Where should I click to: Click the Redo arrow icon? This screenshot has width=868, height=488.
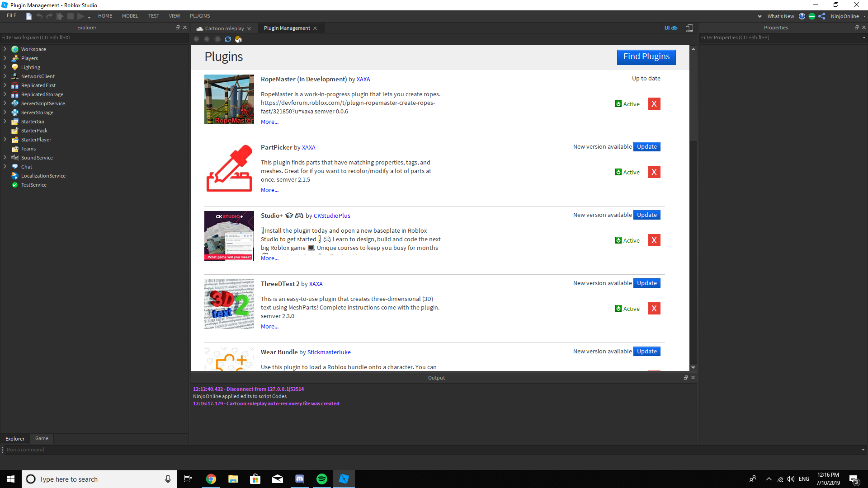pos(49,16)
